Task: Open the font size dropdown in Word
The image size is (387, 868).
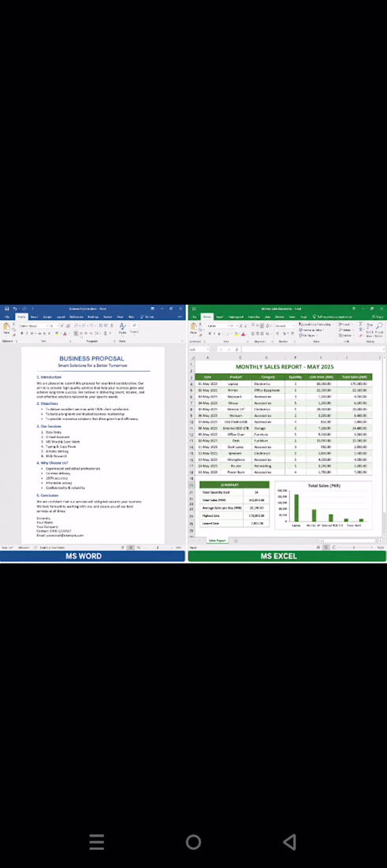Action: pyautogui.click(x=58, y=325)
